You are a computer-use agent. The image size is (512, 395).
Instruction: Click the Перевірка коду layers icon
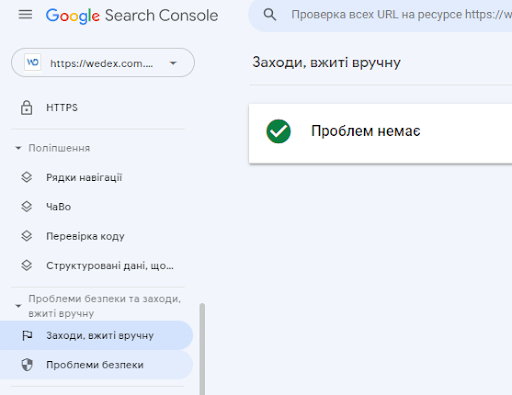(x=27, y=236)
